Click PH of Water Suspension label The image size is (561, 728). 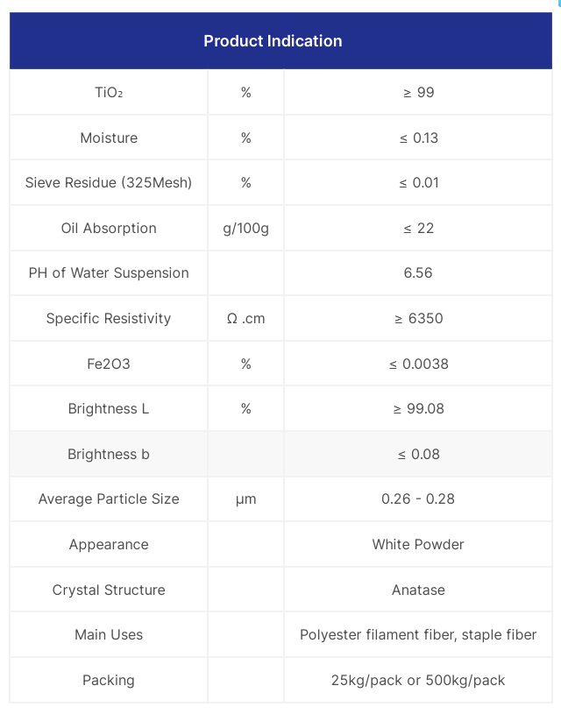(109, 272)
